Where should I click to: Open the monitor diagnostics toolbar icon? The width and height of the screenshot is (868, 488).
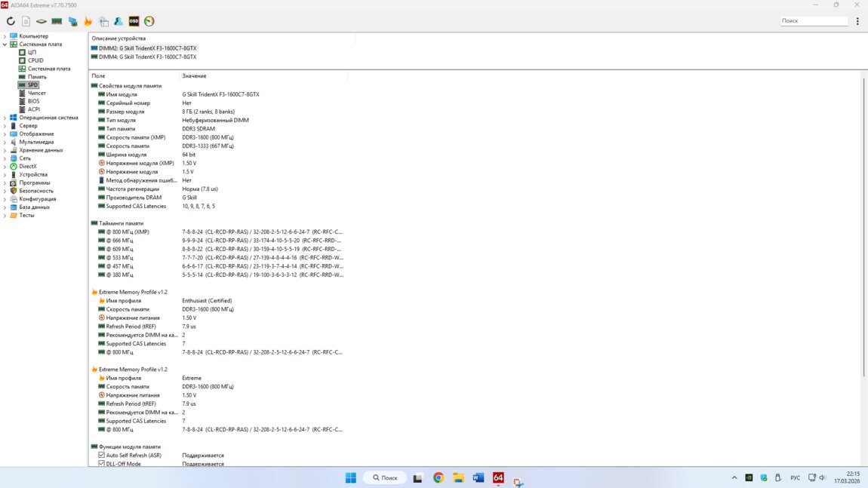(72, 21)
